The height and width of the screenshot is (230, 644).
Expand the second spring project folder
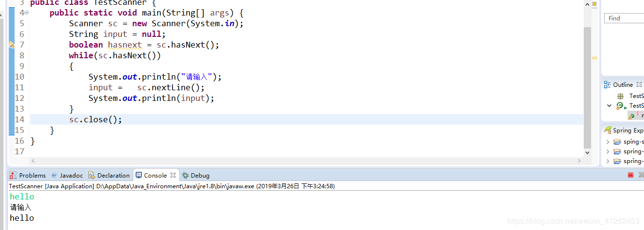(x=608, y=151)
